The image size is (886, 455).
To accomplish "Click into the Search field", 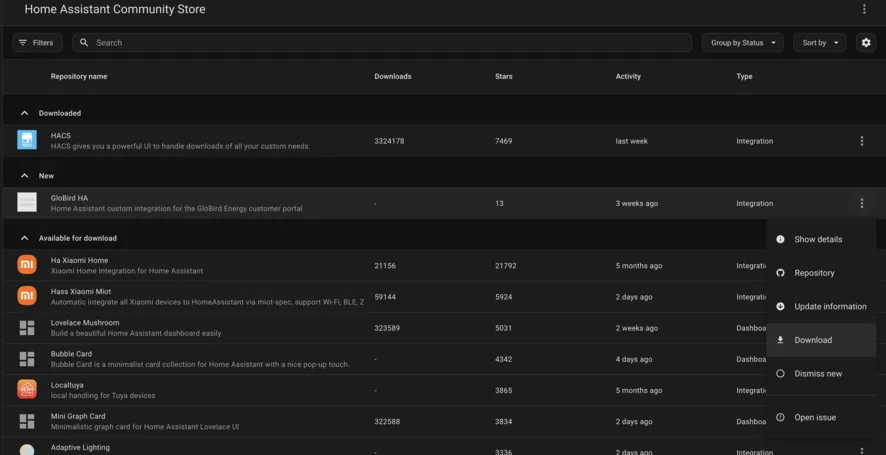I will point(382,42).
